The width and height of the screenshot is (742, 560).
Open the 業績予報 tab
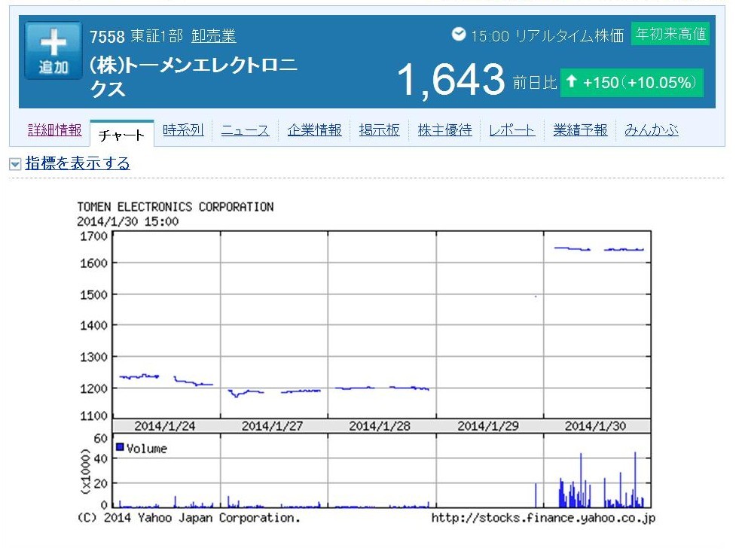click(x=580, y=129)
